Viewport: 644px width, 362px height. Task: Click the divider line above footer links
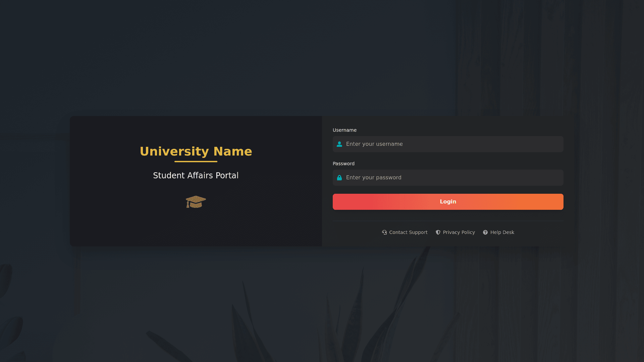[x=448, y=221]
